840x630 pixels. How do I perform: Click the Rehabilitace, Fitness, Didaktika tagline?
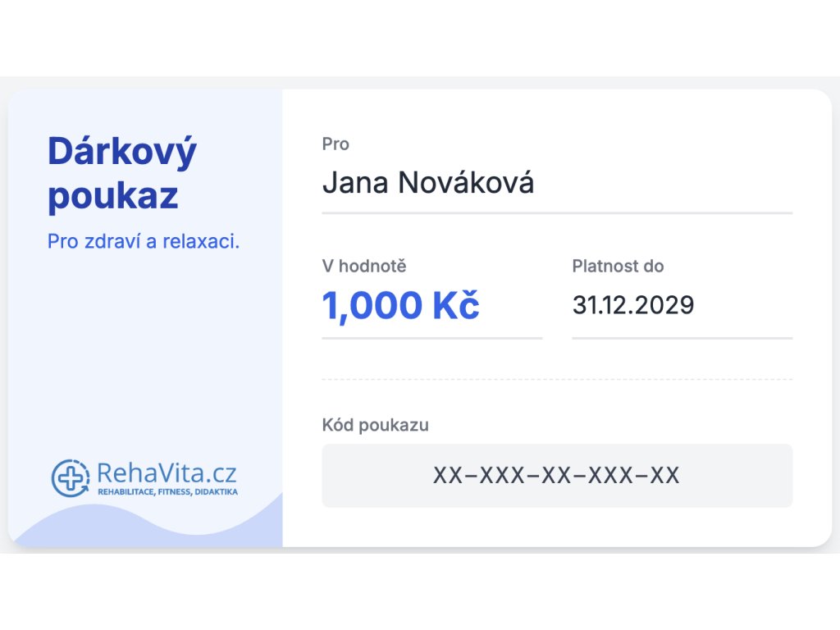[167, 492]
